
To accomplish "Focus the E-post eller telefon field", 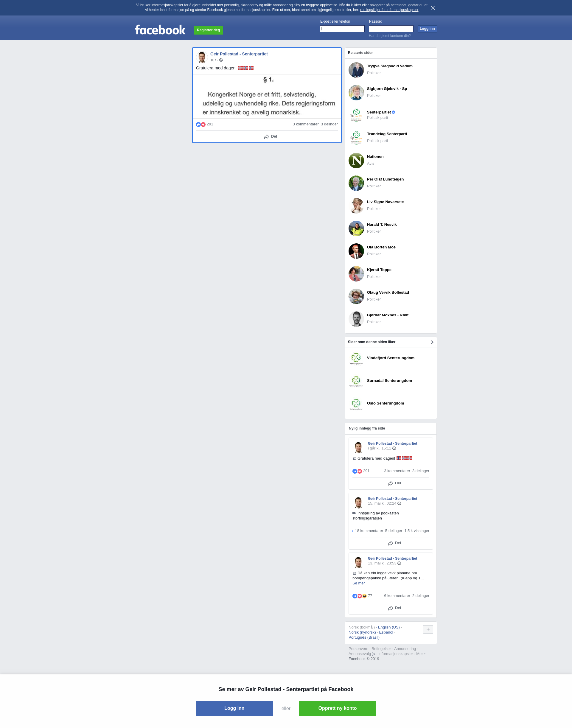I will coord(342,29).
